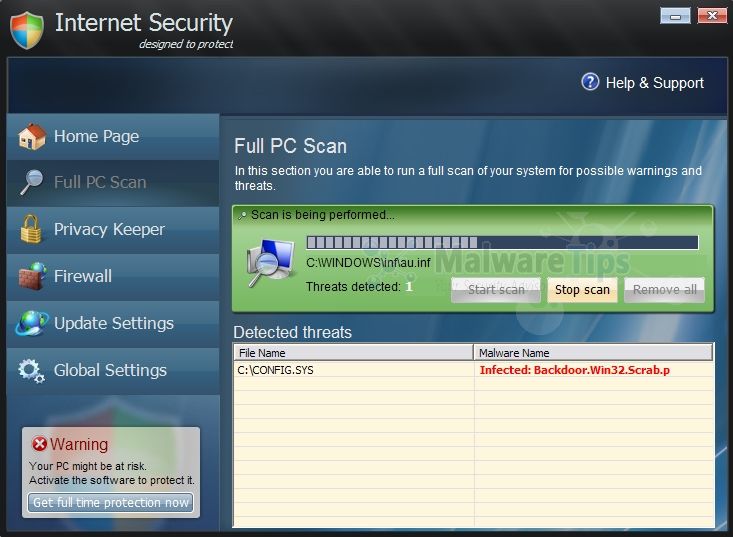Click the Privacy Keeper padlock icon
Viewport: 733px width, 537px height.
(31, 229)
